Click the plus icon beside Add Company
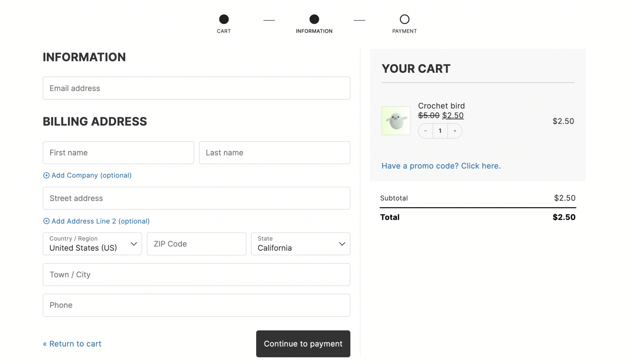Viewport: 632px width, 364px height. pos(46,175)
